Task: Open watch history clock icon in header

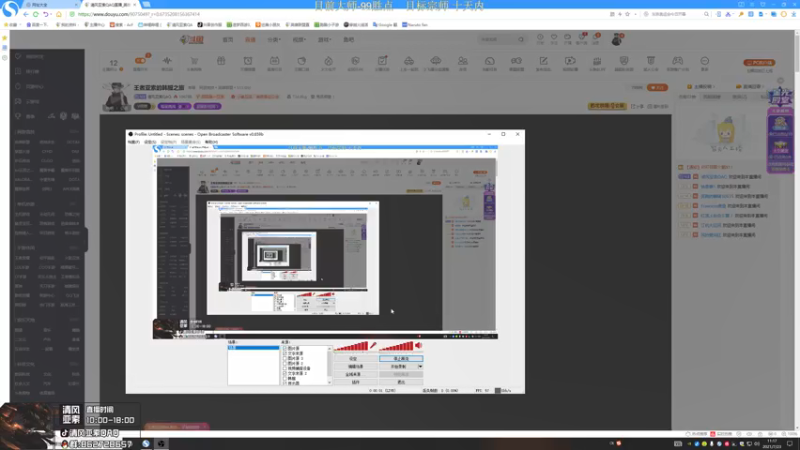Action: coord(540,37)
